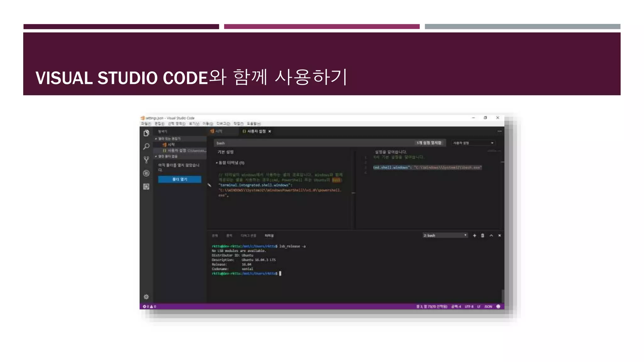Open the 이동(G) menu
644x362 pixels.
pyautogui.click(x=208, y=124)
